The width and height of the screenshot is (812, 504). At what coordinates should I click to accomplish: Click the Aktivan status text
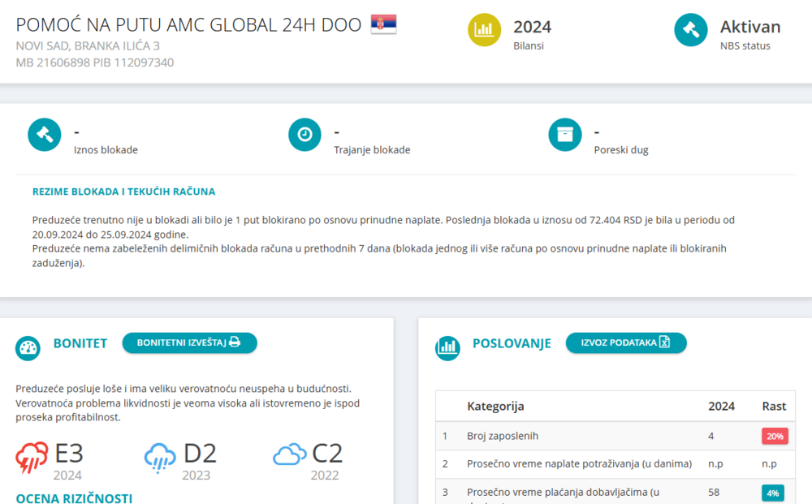tap(750, 27)
